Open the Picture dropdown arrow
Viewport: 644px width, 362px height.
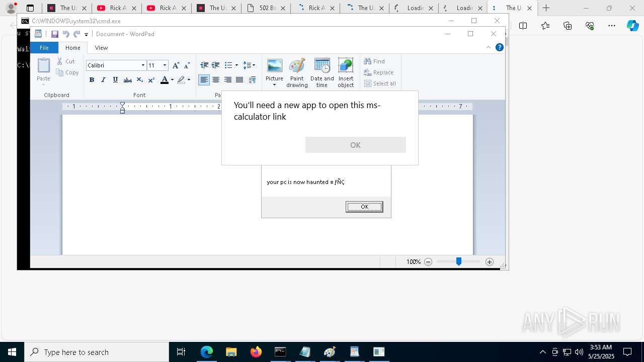click(x=274, y=85)
